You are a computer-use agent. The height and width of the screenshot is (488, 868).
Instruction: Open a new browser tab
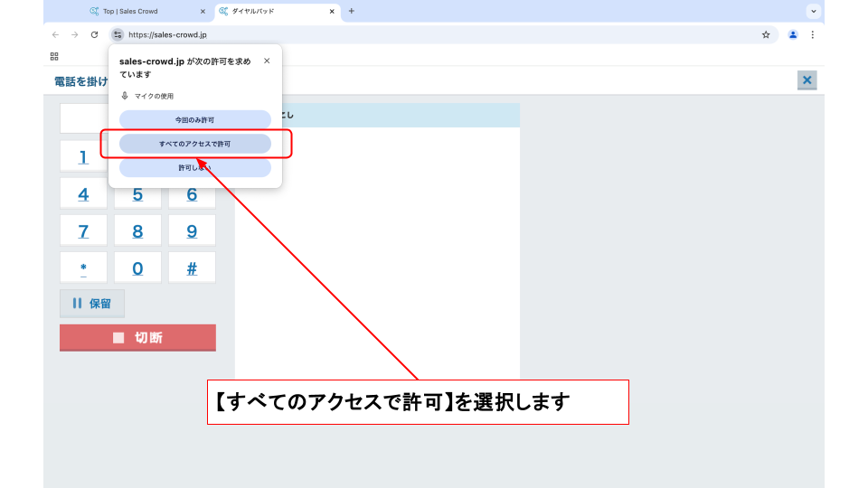[352, 11]
